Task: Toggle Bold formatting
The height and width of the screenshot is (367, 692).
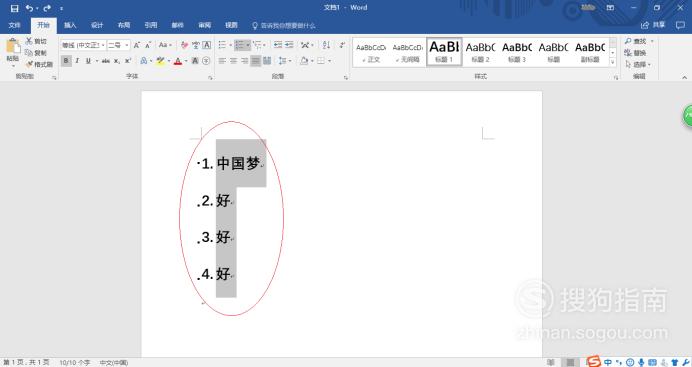Action: point(66,61)
